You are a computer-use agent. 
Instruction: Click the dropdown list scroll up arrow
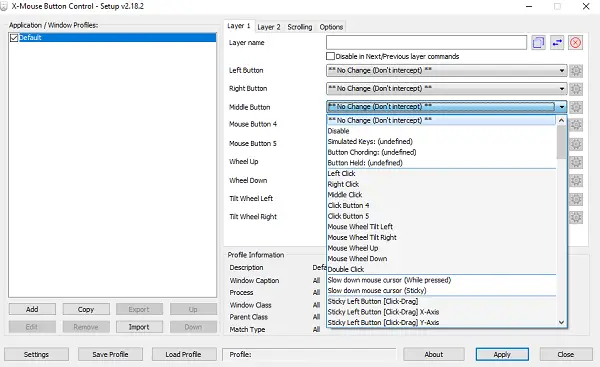click(561, 120)
